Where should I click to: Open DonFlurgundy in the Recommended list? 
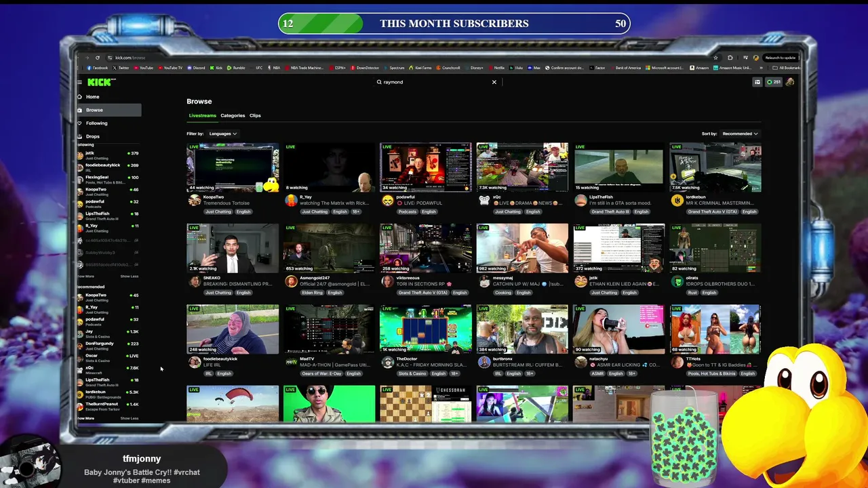[108, 346]
